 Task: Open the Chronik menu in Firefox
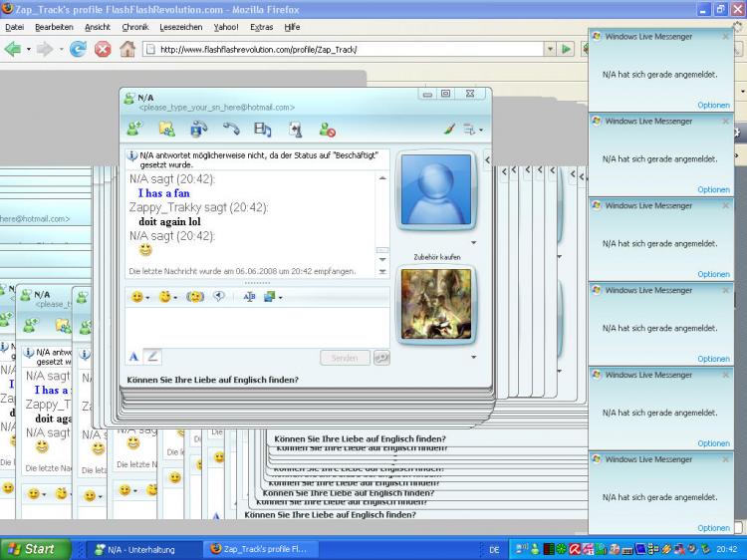134,27
